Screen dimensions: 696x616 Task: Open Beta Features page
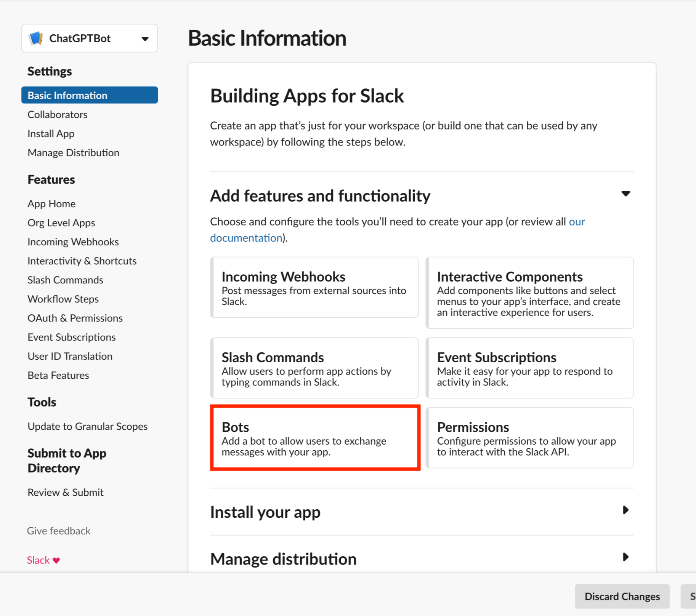tap(58, 375)
